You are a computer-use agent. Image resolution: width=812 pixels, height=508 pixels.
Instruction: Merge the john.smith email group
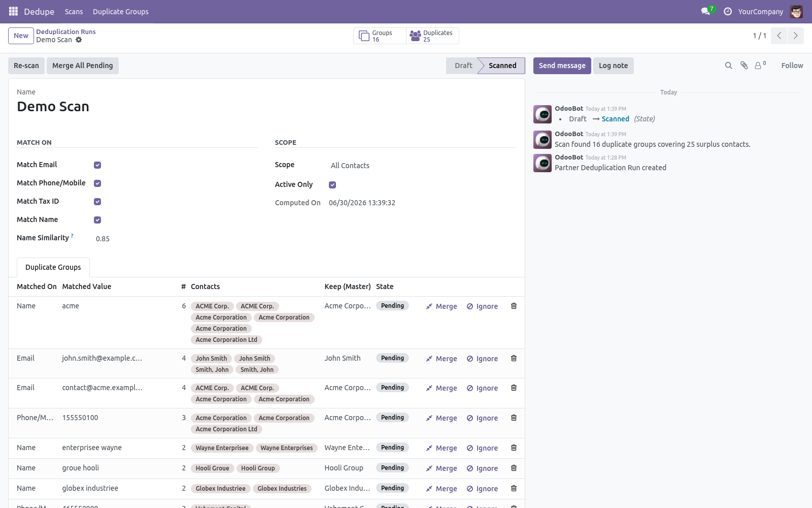[442, 359]
